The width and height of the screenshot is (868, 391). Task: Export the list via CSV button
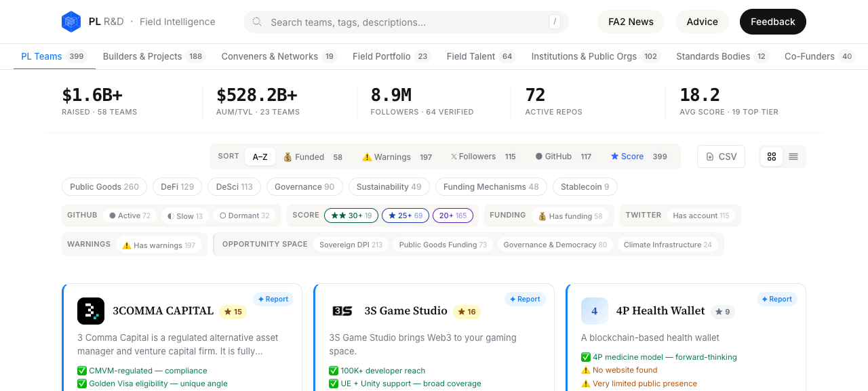pyautogui.click(x=721, y=157)
